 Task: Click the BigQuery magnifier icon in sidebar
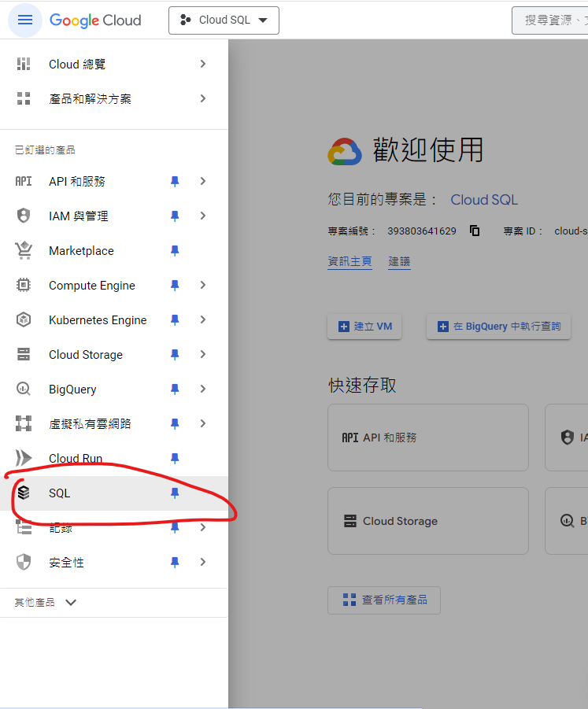[24, 390]
